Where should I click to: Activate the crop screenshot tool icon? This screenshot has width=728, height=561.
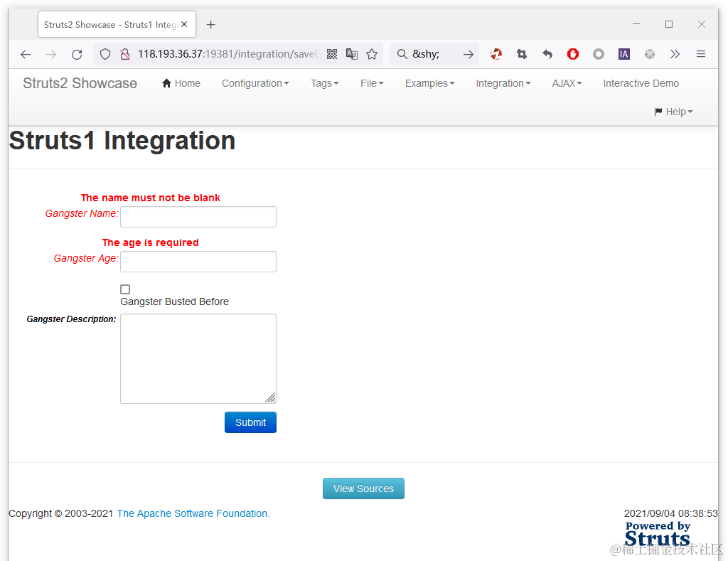pyautogui.click(x=522, y=54)
